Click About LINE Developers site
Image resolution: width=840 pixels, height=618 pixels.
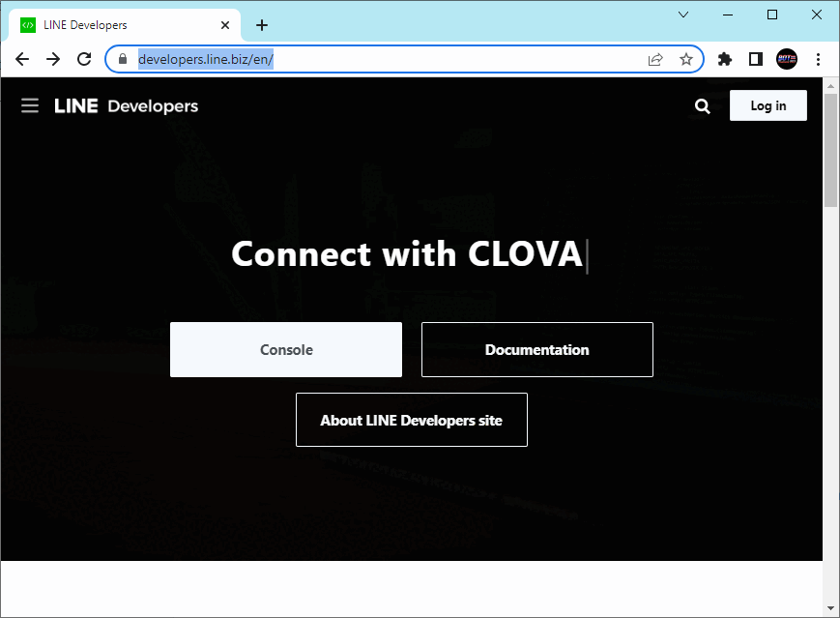coord(412,420)
